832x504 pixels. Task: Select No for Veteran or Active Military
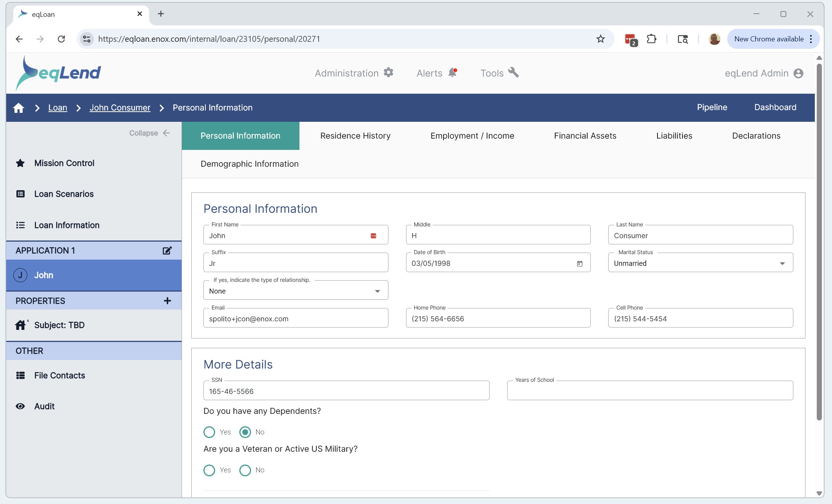click(245, 470)
